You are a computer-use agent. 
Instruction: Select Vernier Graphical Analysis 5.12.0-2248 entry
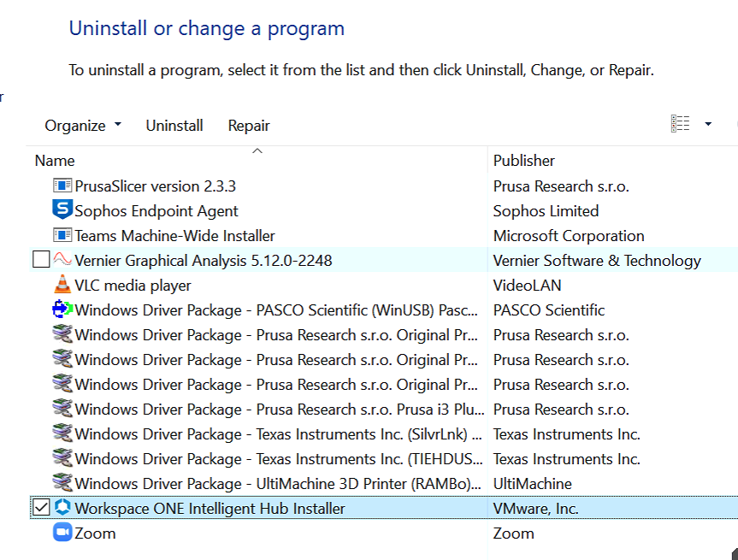(x=204, y=260)
